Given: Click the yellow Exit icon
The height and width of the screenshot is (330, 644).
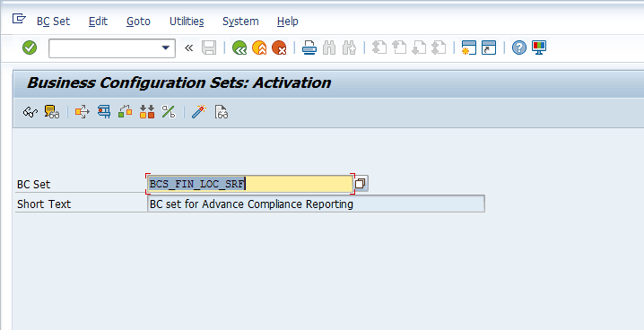Looking at the screenshot, I should click(x=259, y=48).
